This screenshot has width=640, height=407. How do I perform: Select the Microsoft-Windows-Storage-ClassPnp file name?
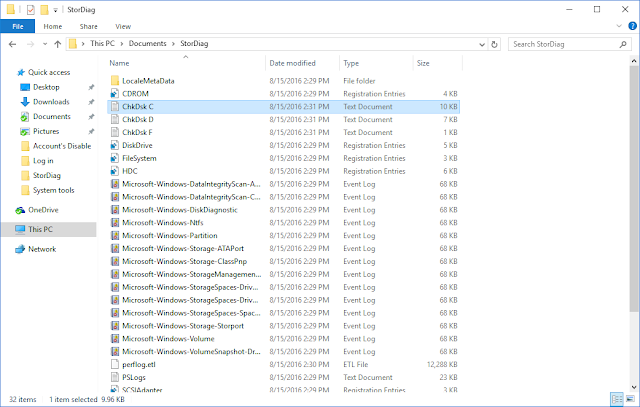184,261
